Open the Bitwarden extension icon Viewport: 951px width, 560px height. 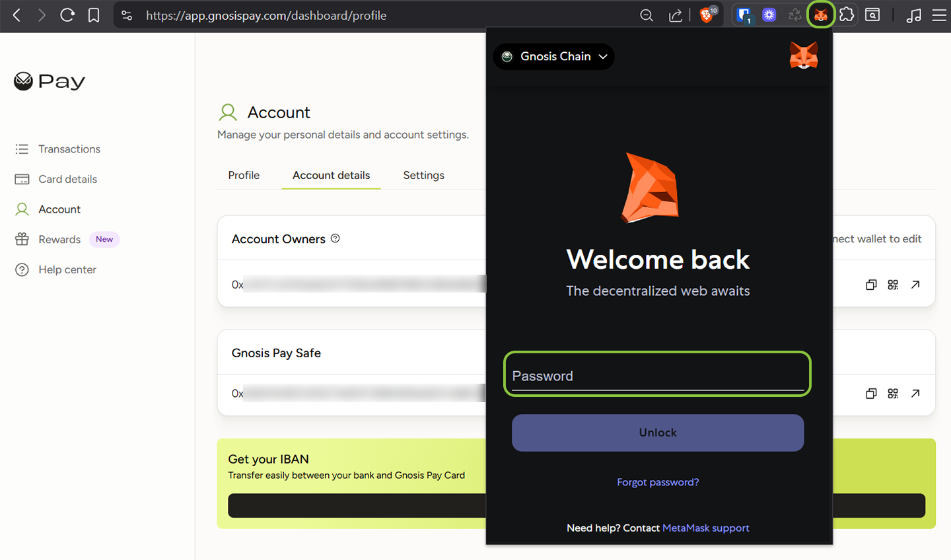click(x=744, y=15)
